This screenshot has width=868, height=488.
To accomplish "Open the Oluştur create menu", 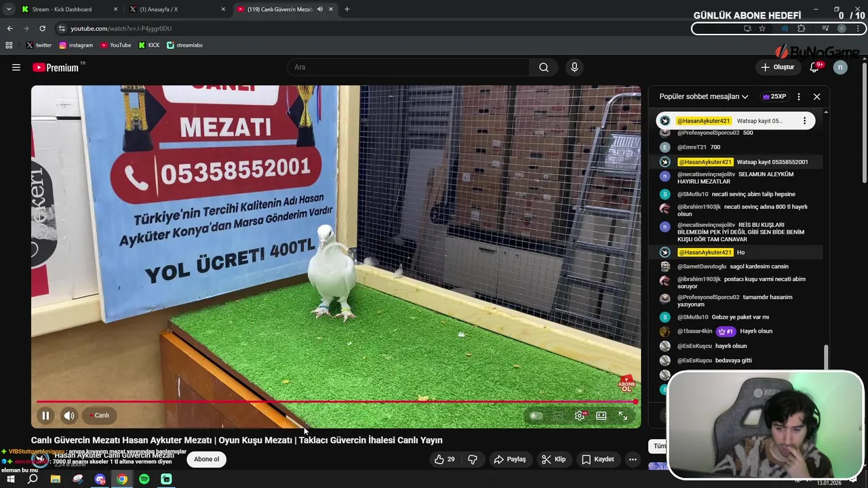I will [778, 67].
